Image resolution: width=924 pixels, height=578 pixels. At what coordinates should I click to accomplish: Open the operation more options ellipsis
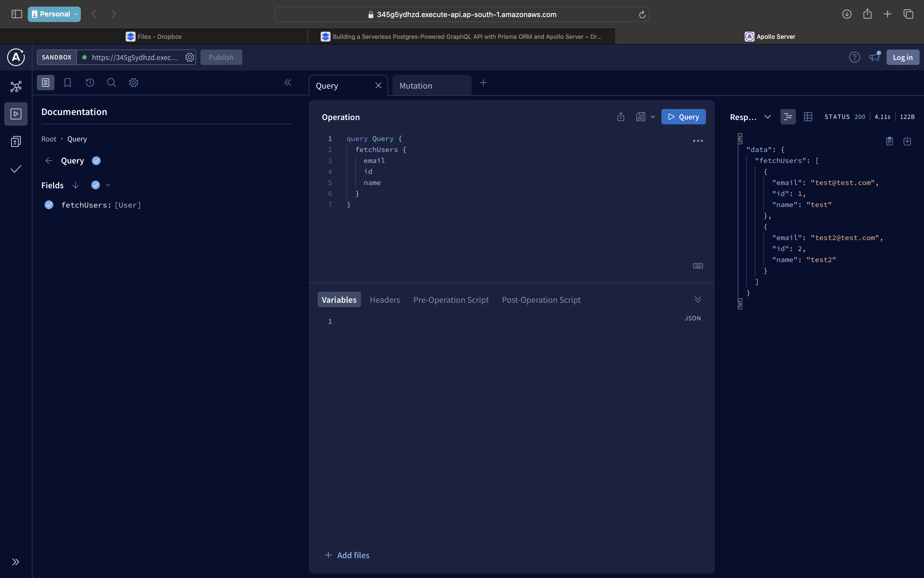click(698, 141)
